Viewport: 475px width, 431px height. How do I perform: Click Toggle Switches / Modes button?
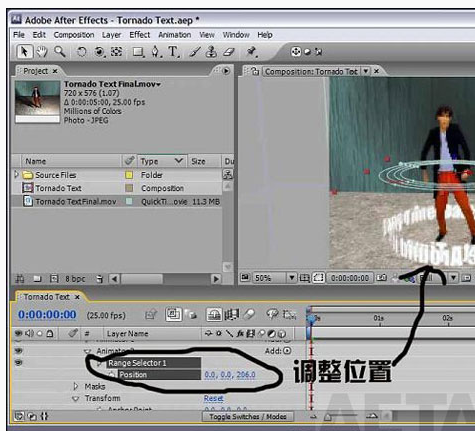click(x=248, y=417)
